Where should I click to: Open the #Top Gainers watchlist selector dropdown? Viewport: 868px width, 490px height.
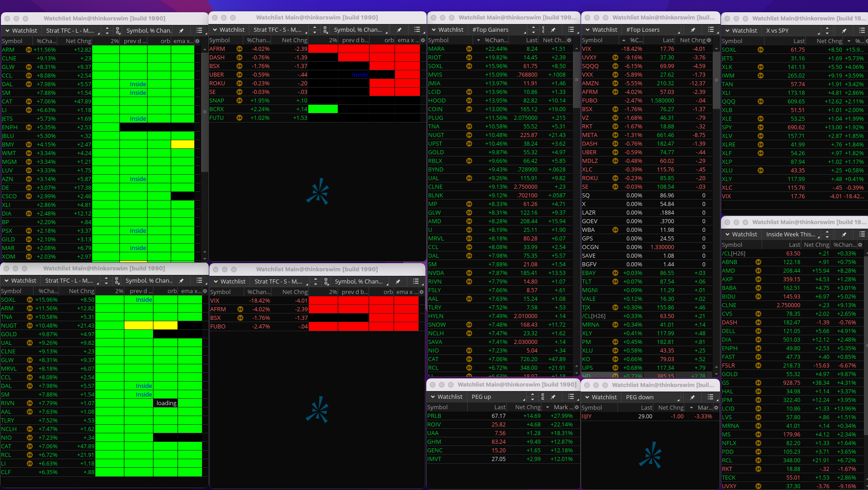pos(499,30)
